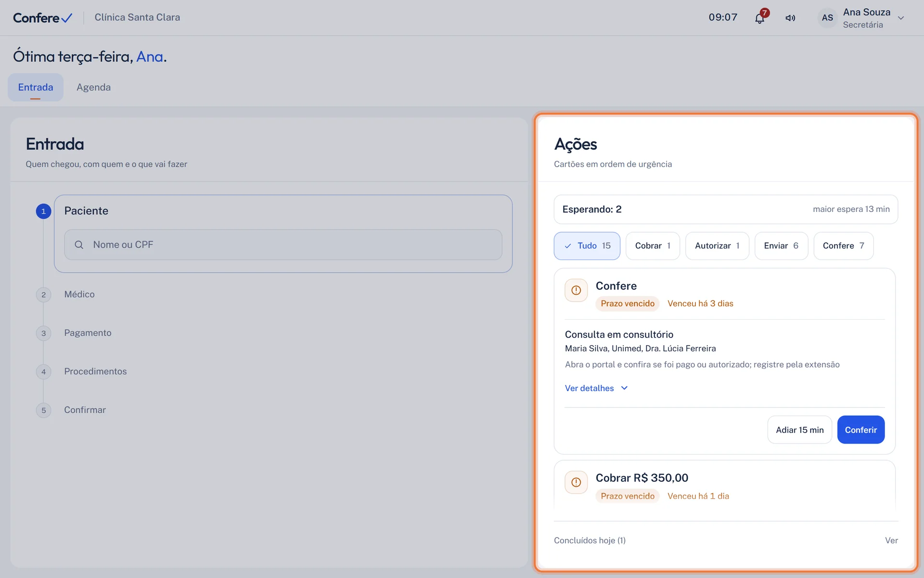Click the Prazo vencido badge on Confere card
The image size is (924, 578).
point(627,303)
